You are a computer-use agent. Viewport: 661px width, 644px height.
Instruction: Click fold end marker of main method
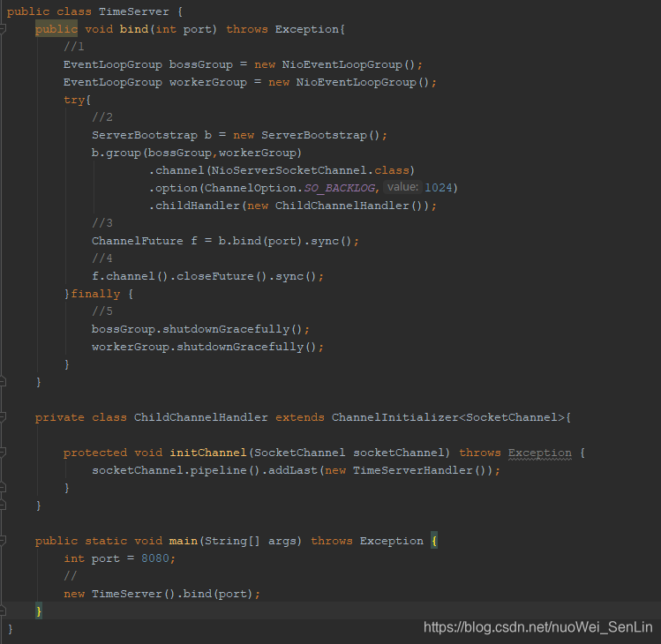[2, 611]
